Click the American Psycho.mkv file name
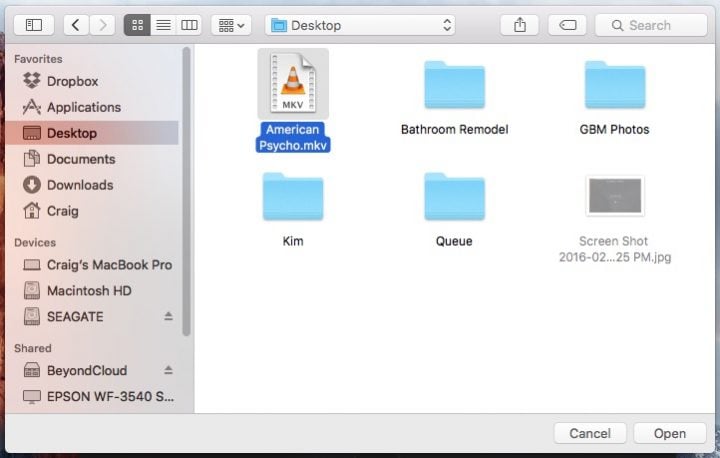 click(x=293, y=137)
